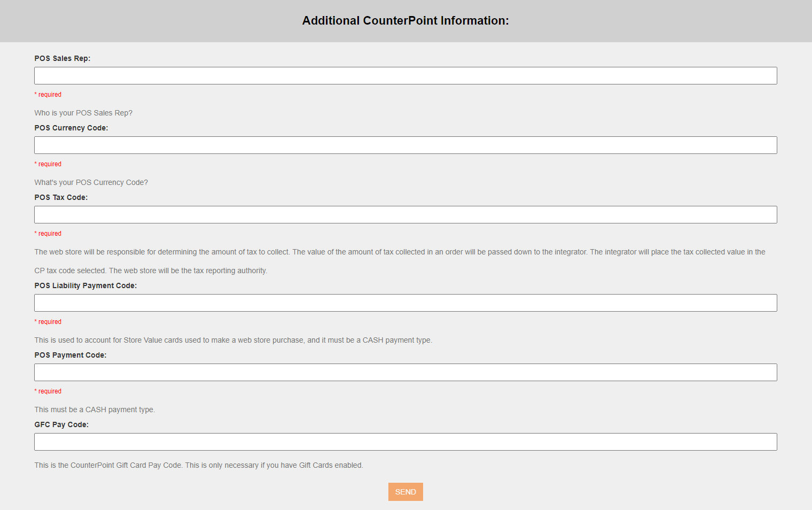Click the 'GFC Pay Code:' label

(61, 424)
